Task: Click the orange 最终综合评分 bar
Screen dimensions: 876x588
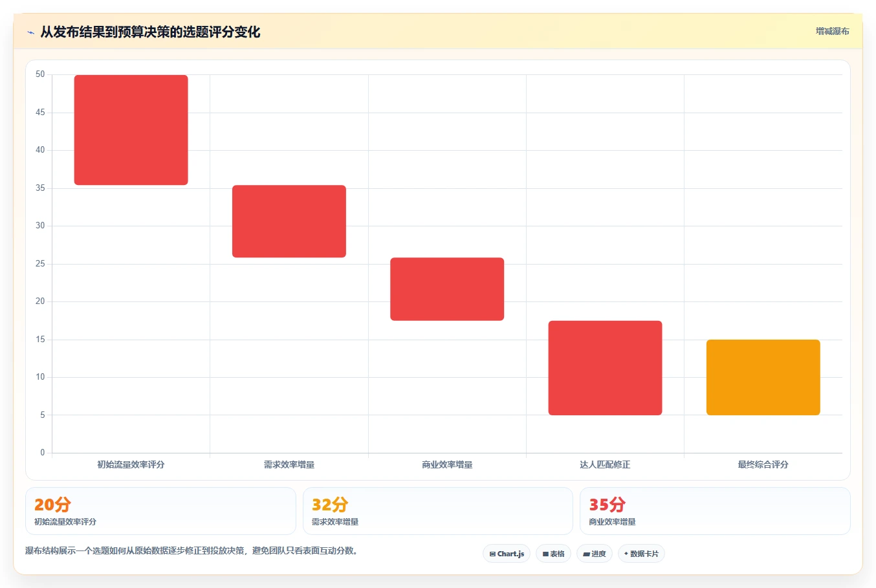Action: coord(763,377)
